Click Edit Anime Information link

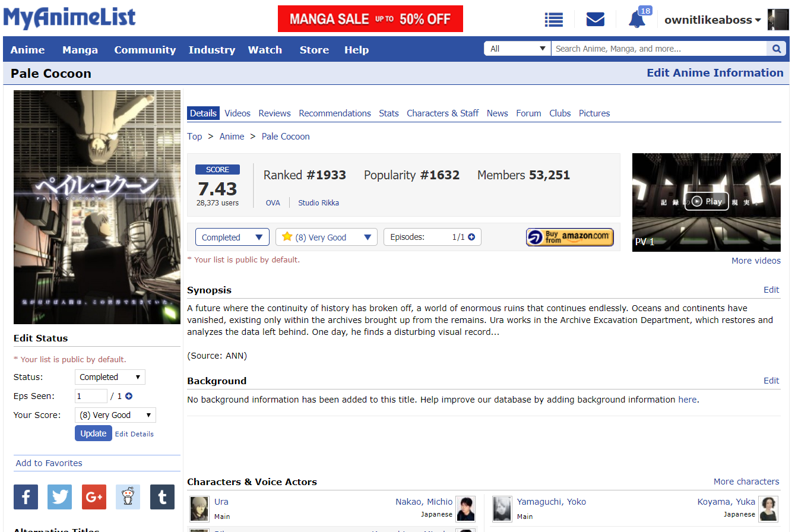coord(715,73)
